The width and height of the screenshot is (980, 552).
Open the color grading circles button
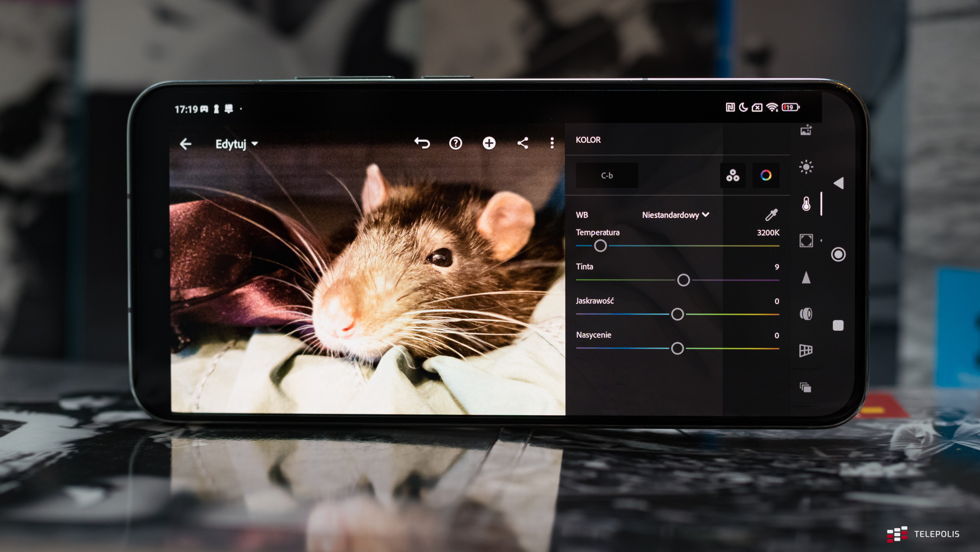pyautogui.click(x=733, y=175)
